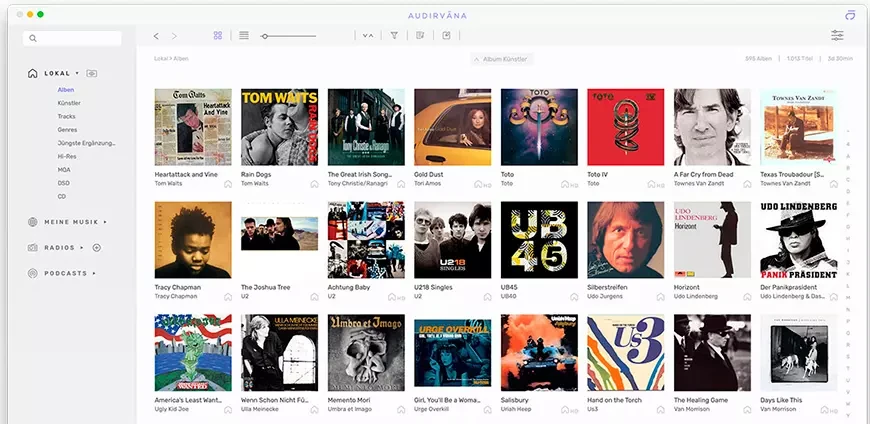Click the add radio plus icon
Image resolution: width=870 pixels, height=424 pixels.
click(x=97, y=247)
